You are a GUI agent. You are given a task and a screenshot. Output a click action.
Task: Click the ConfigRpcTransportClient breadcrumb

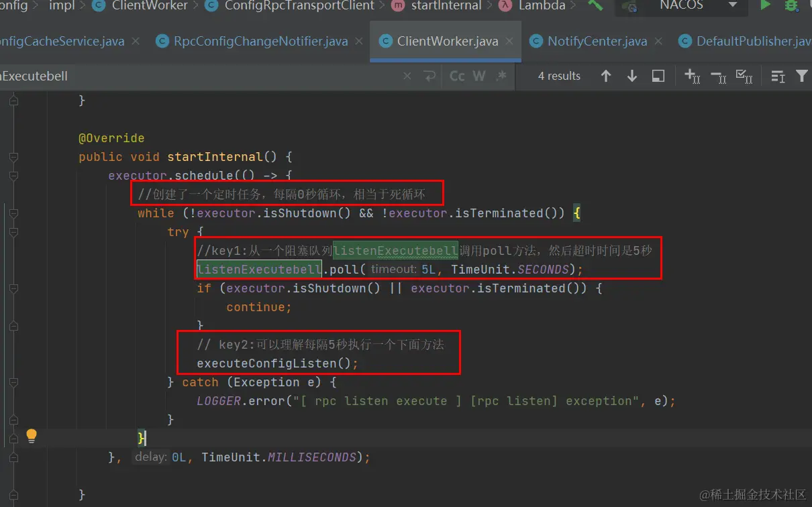coord(299,5)
